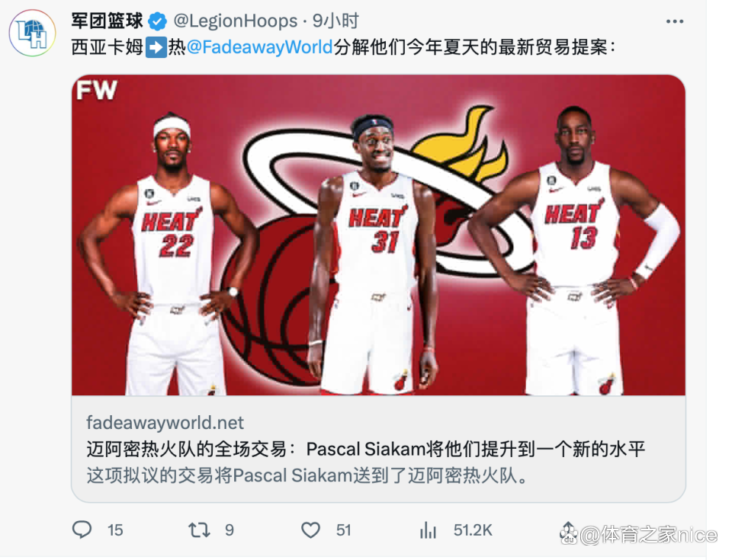
Task: Open the three-dot more options menu
Action: coord(675,21)
